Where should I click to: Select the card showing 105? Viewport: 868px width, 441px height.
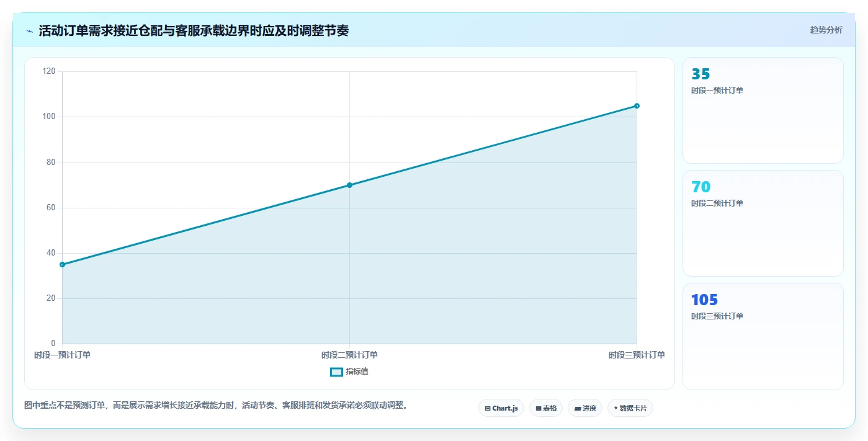tap(763, 336)
